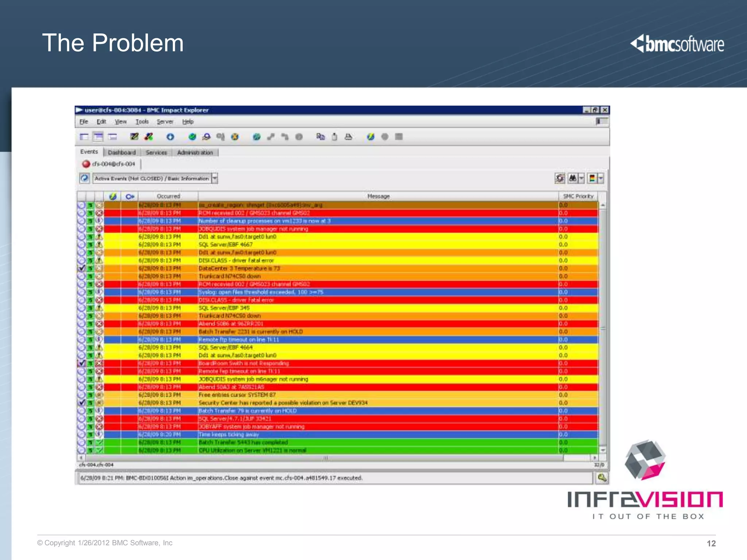
Task: Sort by the Message column header
Action: (x=378, y=196)
